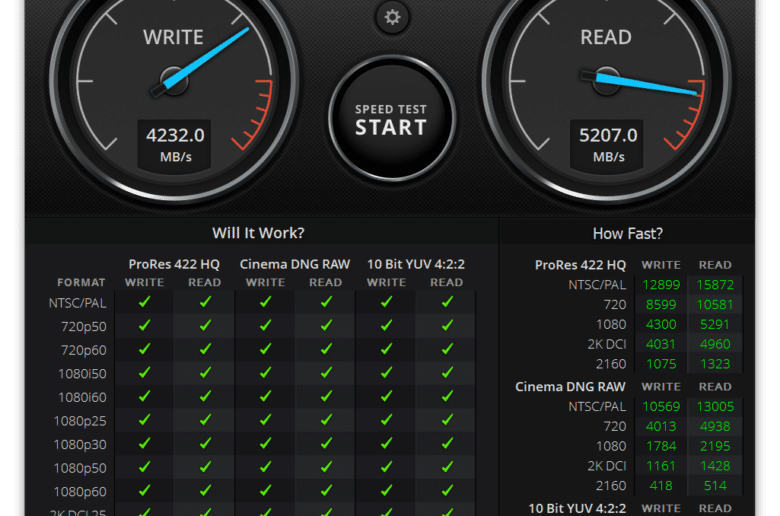Click 1080p50 ProRes 422 HQ read checkmark

coord(205,467)
